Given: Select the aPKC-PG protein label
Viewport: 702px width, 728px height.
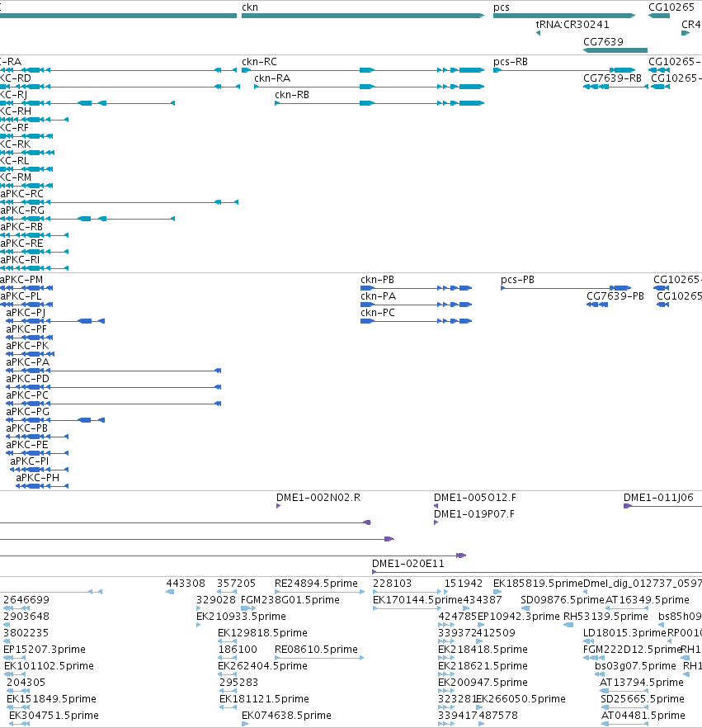Looking at the screenshot, I should (27, 412).
